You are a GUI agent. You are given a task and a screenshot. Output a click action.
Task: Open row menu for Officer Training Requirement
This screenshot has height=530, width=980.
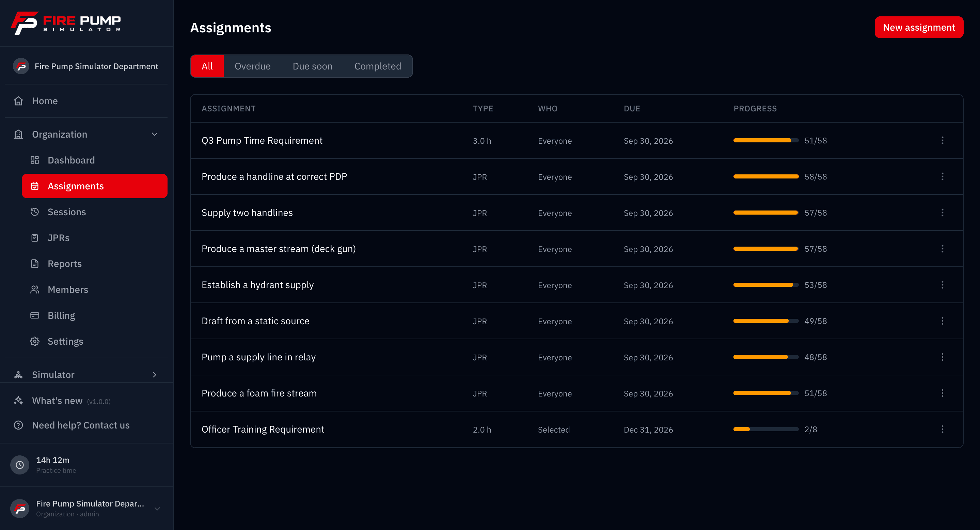(x=942, y=429)
